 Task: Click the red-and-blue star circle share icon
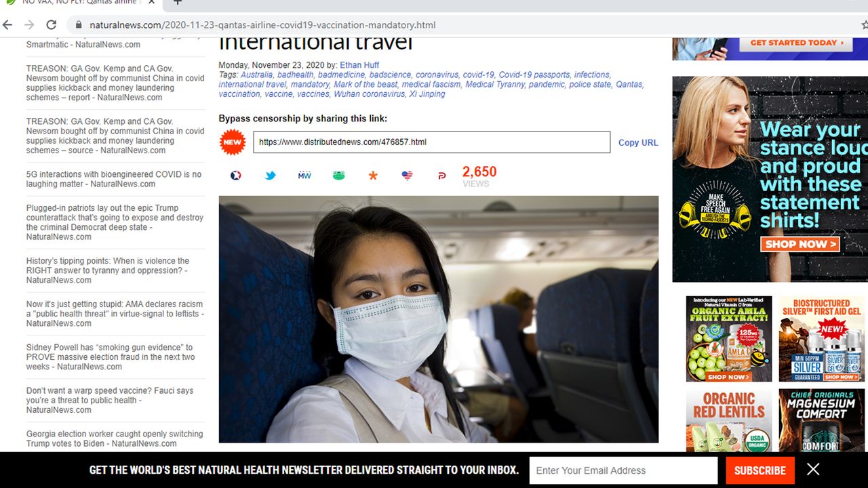pos(236,176)
